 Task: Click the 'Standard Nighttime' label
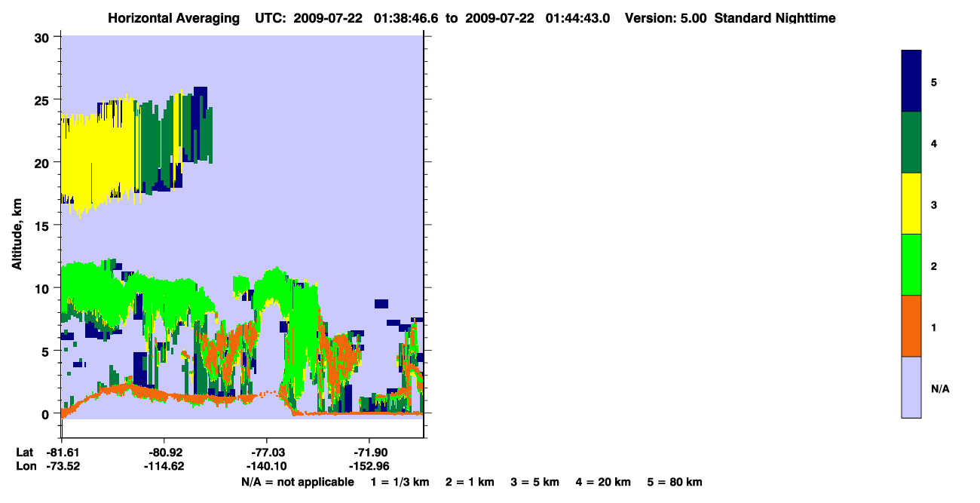(x=776, y=18)
